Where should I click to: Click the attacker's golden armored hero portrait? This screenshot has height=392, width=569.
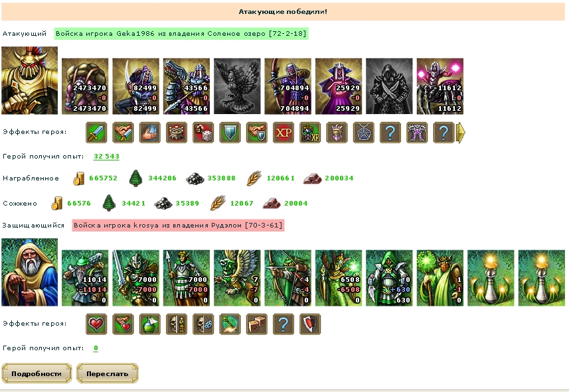point(30,80)
